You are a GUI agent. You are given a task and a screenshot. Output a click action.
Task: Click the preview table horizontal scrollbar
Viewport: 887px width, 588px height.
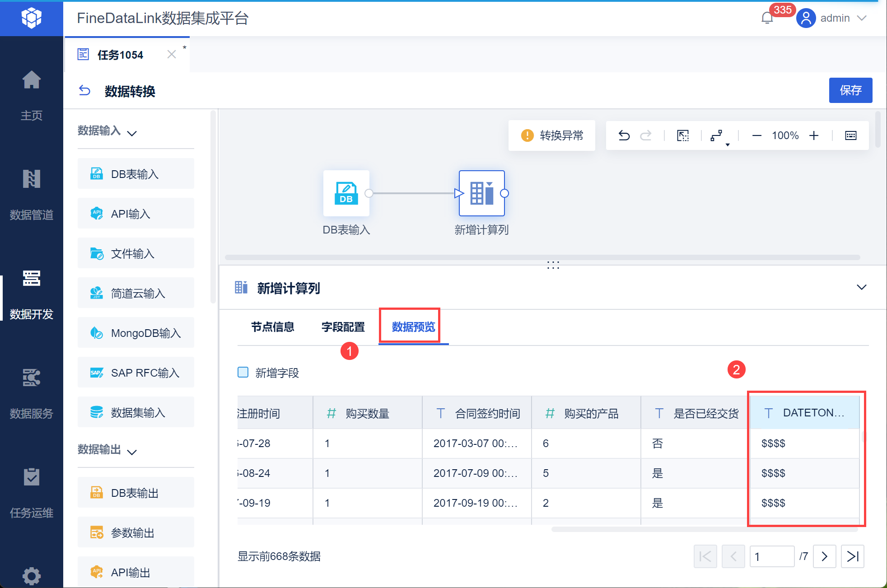click(x=705, y=529)
